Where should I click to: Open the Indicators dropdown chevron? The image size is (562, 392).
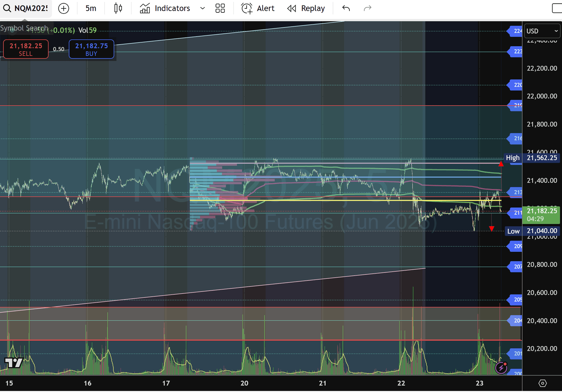click(202, 8)
